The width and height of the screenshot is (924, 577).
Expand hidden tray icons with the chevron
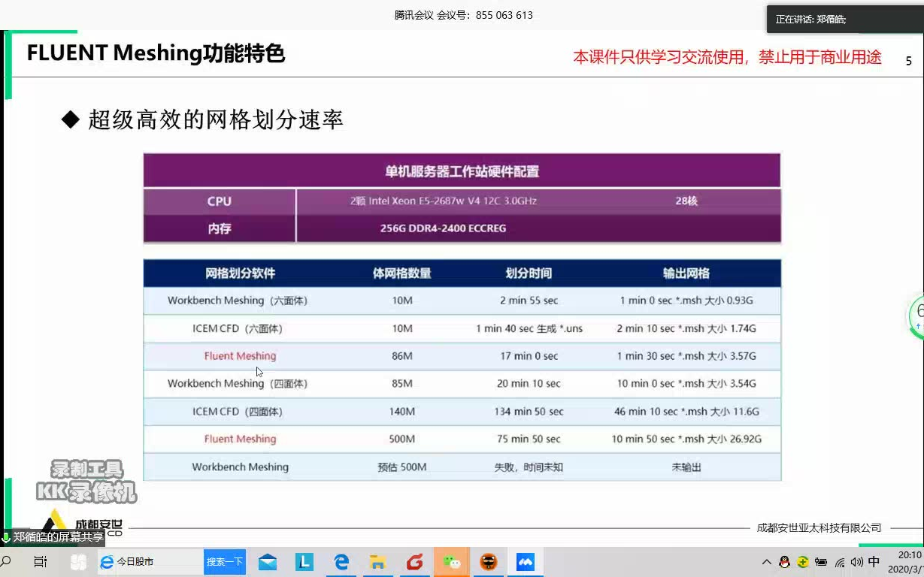pyautogui.click(x=766, y=561)
